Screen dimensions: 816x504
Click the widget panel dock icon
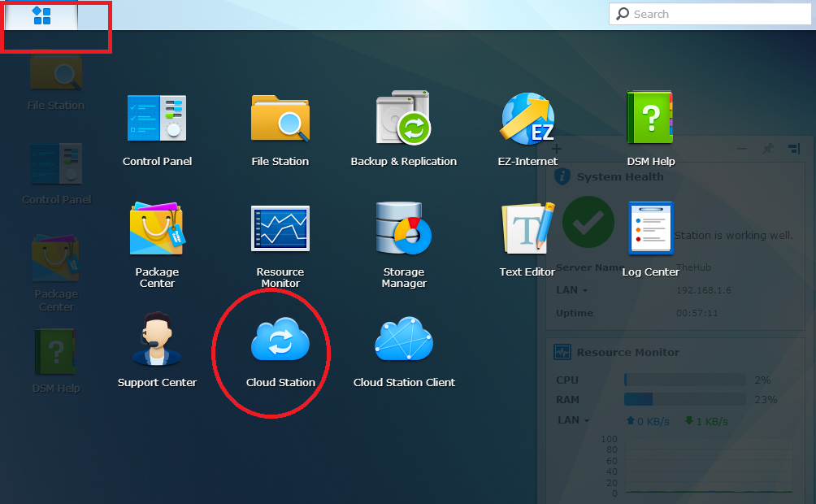click(794, 149)
